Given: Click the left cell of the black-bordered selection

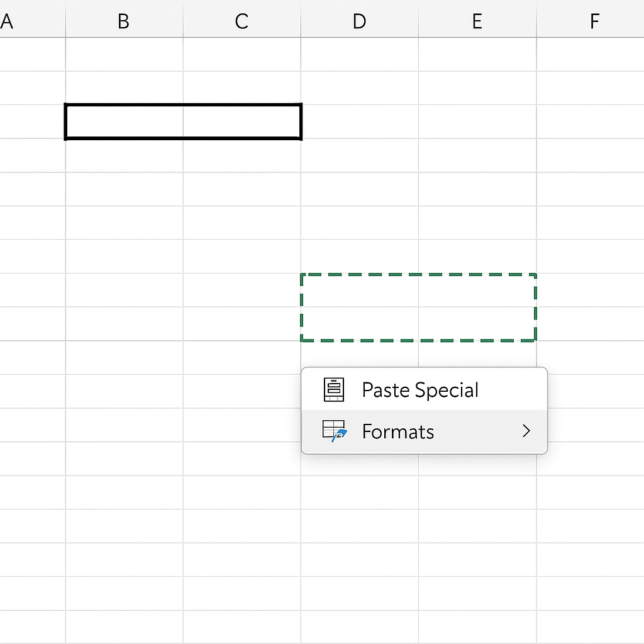Looking at the screenshot, I should (124, 121).
